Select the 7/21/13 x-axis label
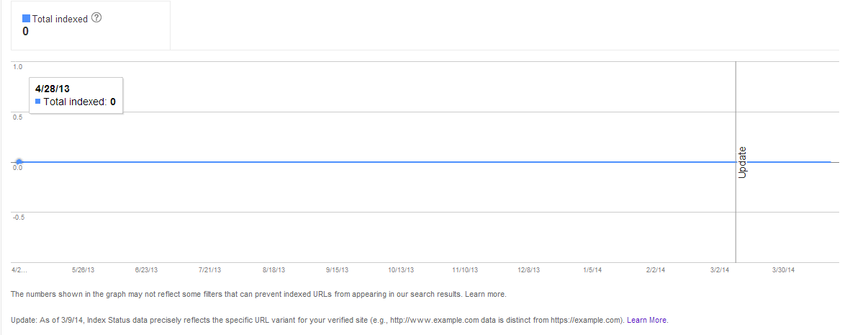The image size is (868, 335). (x=209, y=270)
